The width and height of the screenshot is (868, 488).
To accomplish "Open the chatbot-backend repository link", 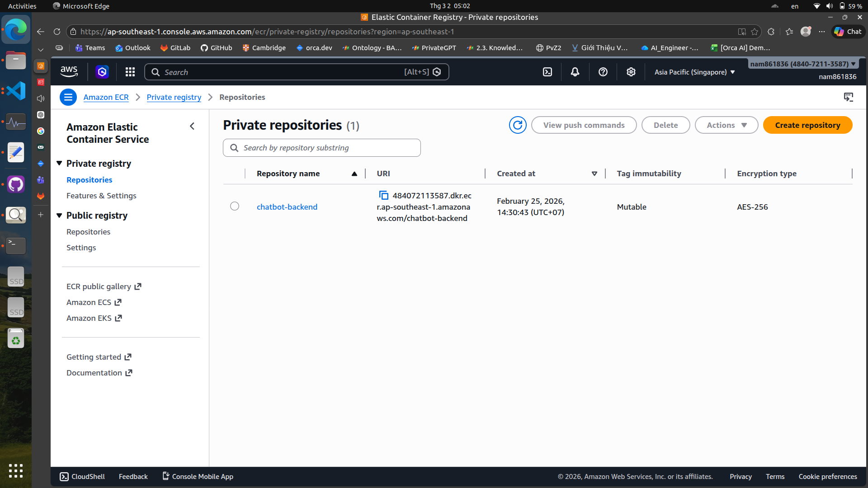I will pyautogui.click(x=287, y=207).
